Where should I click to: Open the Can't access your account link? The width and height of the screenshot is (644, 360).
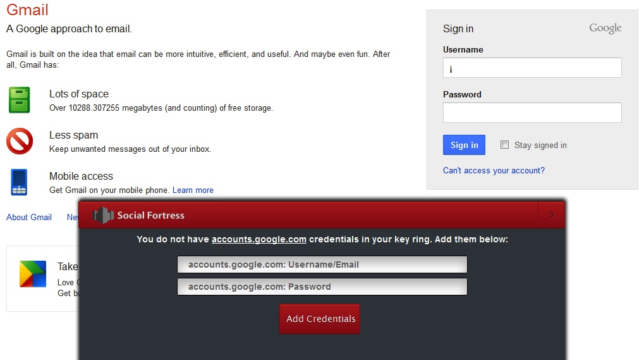click(x=494, y=171)
